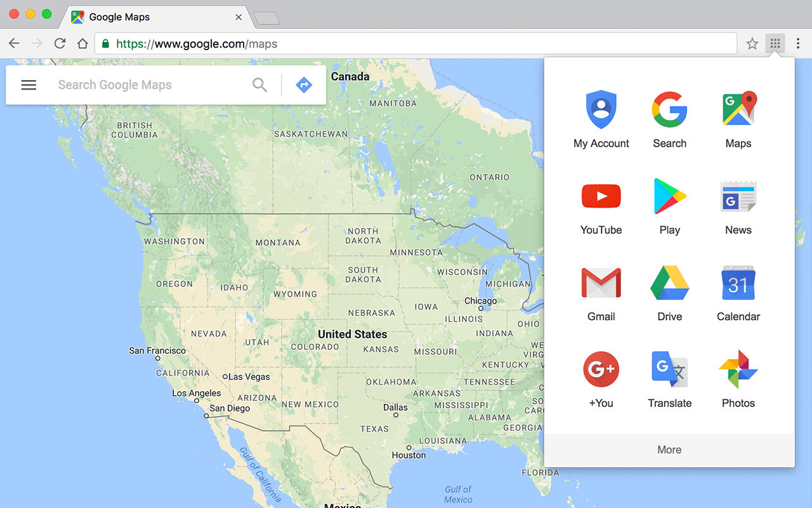
Task: Open Google Photos pinwheel icon
Action: pos(738,369)
